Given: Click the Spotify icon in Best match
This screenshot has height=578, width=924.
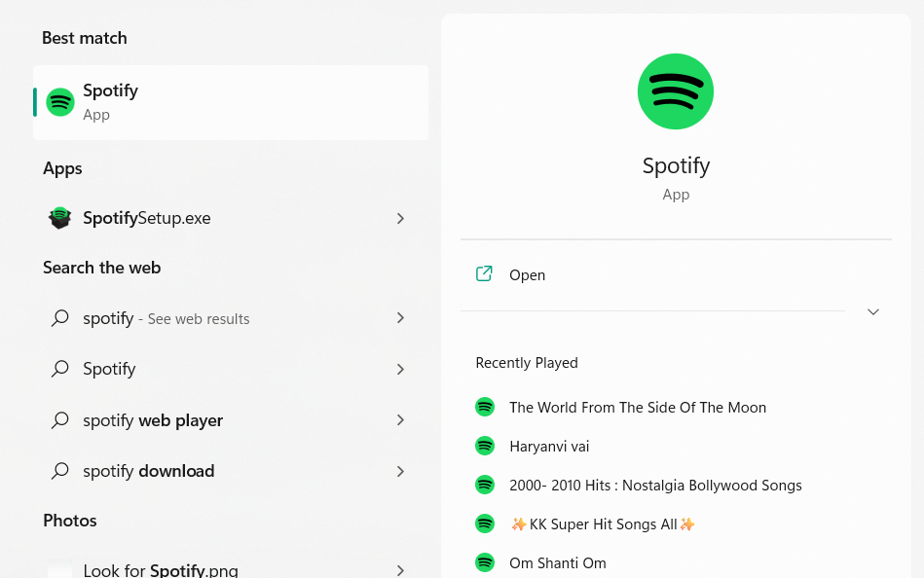Looking at the screenshot, I should (x=60, y=102).
